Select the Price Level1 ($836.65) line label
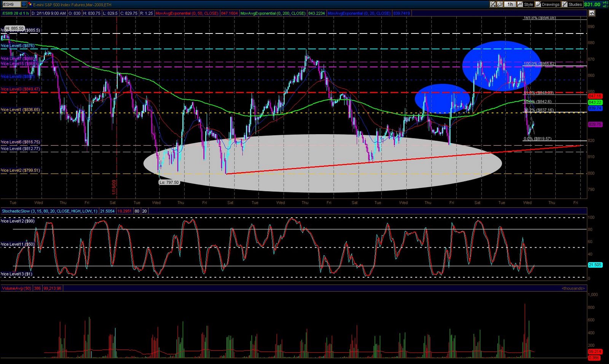Viewport: 609px width, 364px height. pyautogui.click(x=20, y=110)
